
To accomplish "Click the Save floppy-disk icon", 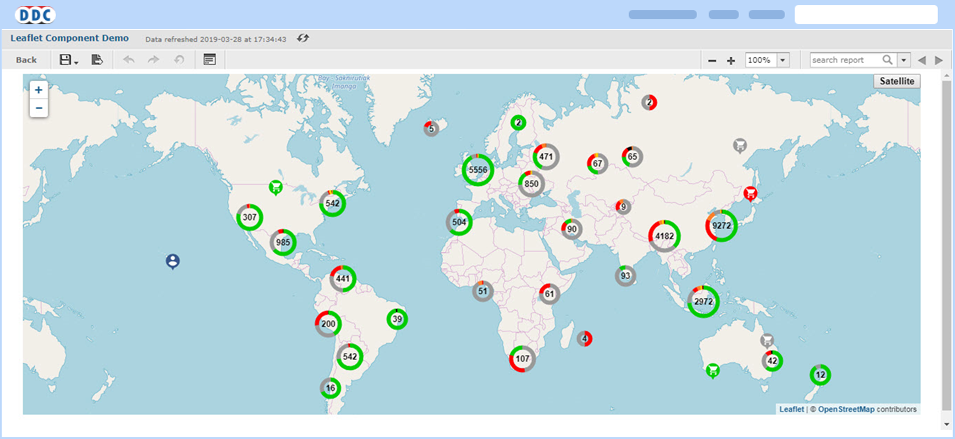I will 65,60.
